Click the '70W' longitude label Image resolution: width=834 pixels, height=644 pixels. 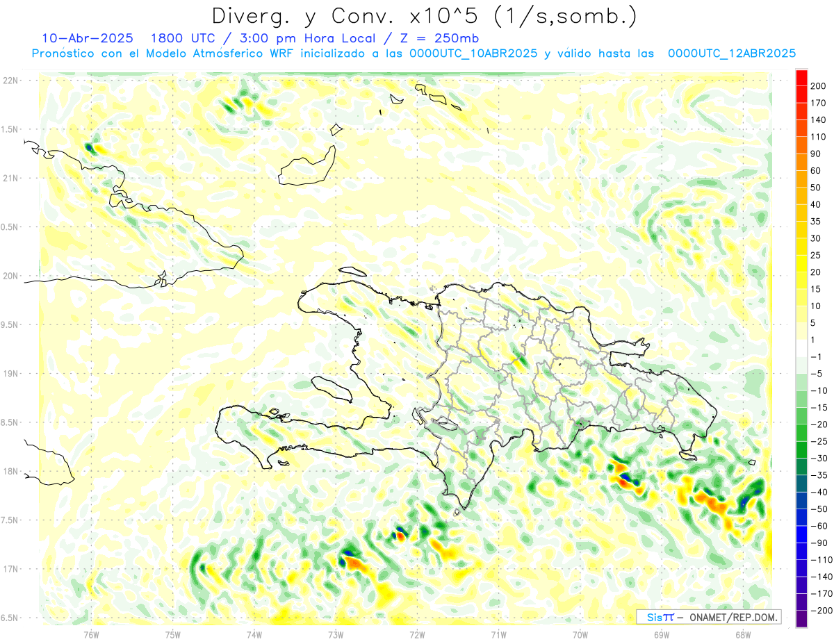(580, 634)
